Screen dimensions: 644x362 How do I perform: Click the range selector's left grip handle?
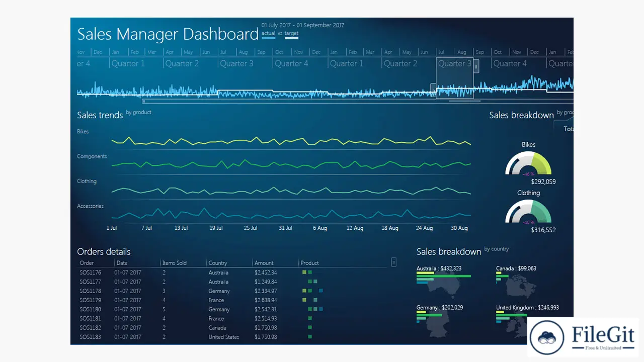pos(434,90)
